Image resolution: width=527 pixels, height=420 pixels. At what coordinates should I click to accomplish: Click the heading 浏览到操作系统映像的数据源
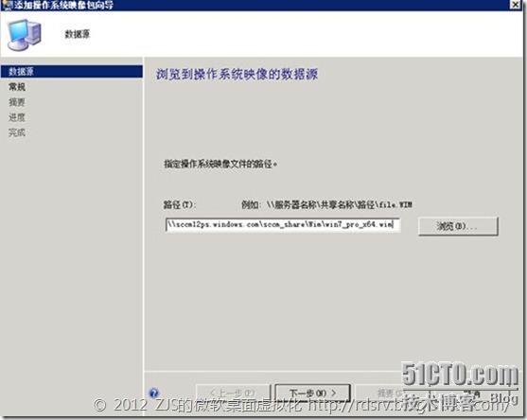click(237, 74)
